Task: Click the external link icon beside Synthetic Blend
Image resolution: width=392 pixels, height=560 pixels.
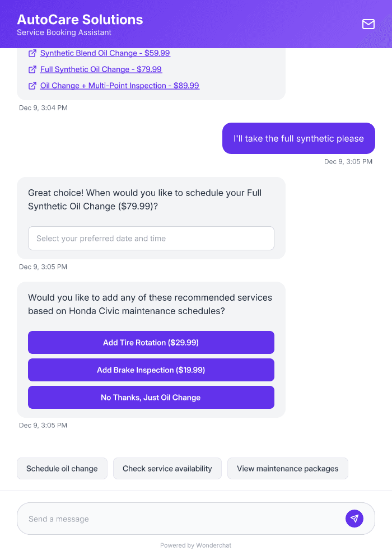Action: pyautogui.click(x=32, y=53)
